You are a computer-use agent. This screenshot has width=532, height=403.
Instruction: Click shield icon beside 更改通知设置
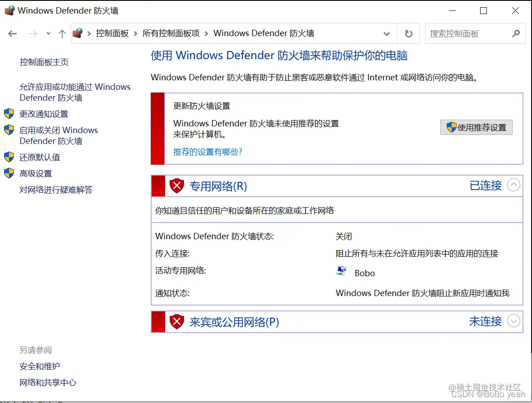click(9, 114)
